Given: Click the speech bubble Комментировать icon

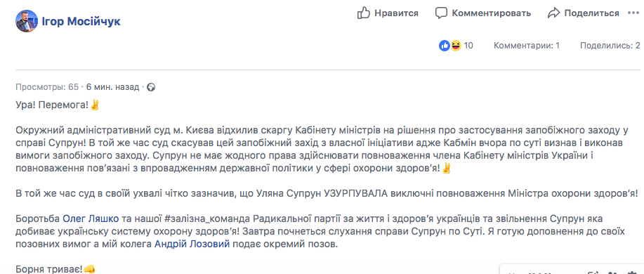Looking at the screenshot, I should [441, 13].
